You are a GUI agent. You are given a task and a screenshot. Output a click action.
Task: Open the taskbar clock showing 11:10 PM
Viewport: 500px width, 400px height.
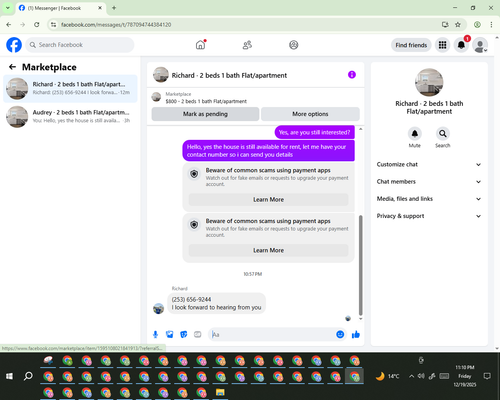pos(465,376)
